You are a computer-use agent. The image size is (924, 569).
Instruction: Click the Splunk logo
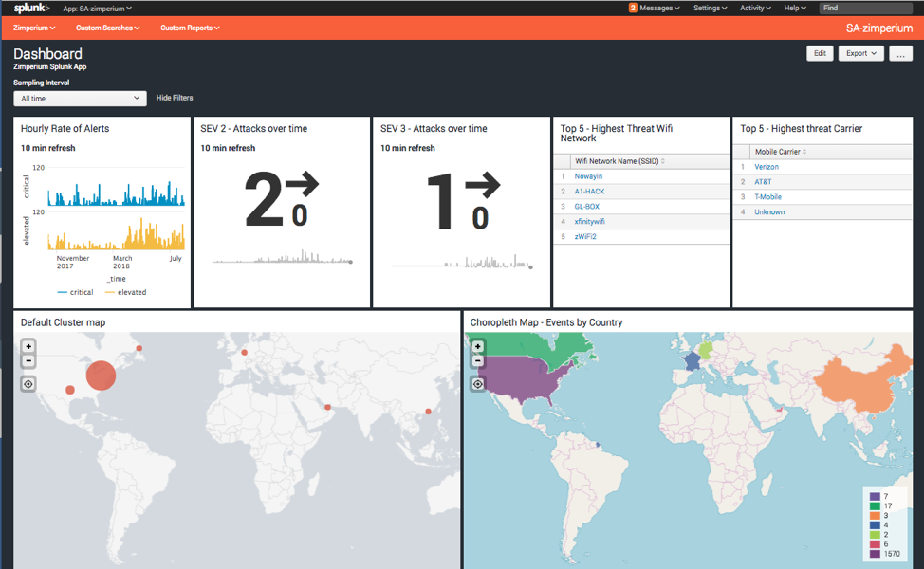click(32, 8)
